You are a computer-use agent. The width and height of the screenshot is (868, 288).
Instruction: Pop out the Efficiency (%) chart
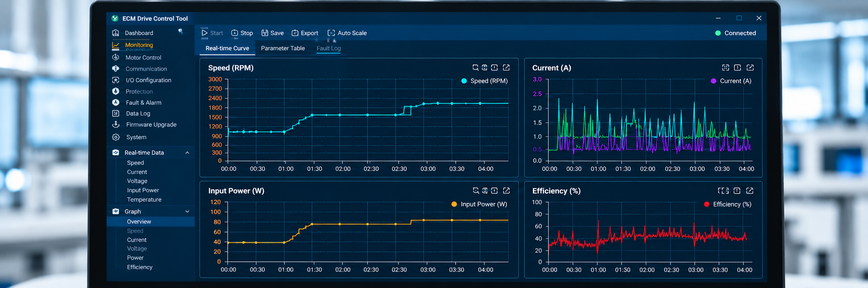(750, 191)
